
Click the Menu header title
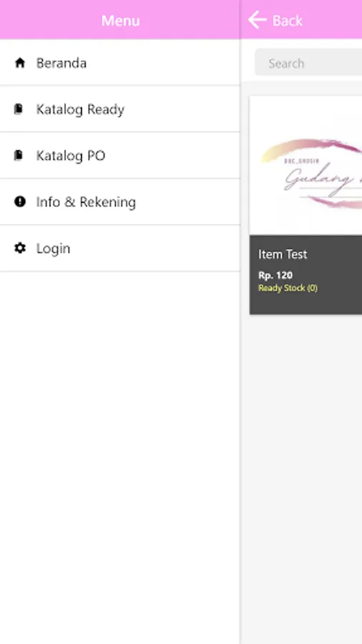tap(120, 21)
